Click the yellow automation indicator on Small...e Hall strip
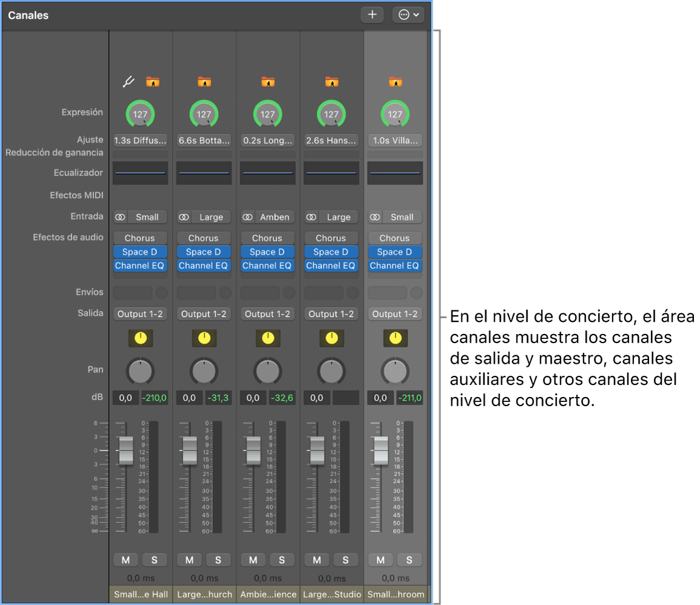Image resolution: width=700 pixels, height=605 pixels. pos(141,338)
